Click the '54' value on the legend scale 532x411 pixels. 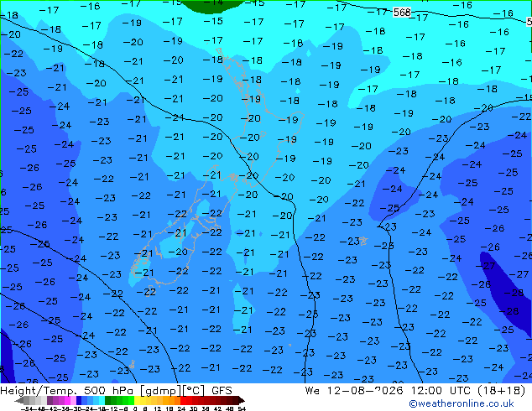(x=242, y=408)
